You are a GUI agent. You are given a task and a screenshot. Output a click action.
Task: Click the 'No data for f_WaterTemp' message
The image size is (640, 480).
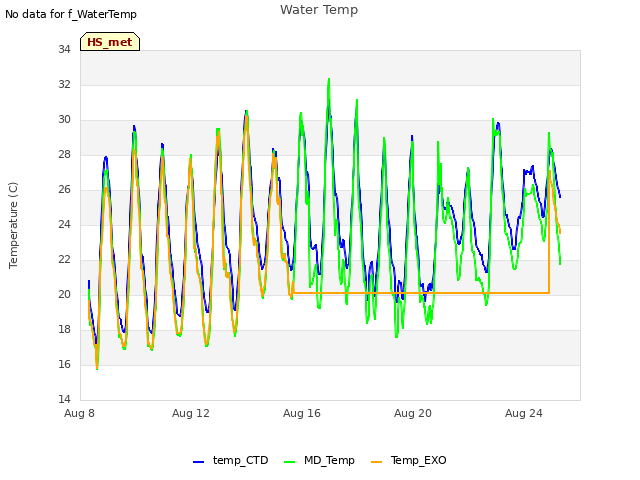pos(71,14)
